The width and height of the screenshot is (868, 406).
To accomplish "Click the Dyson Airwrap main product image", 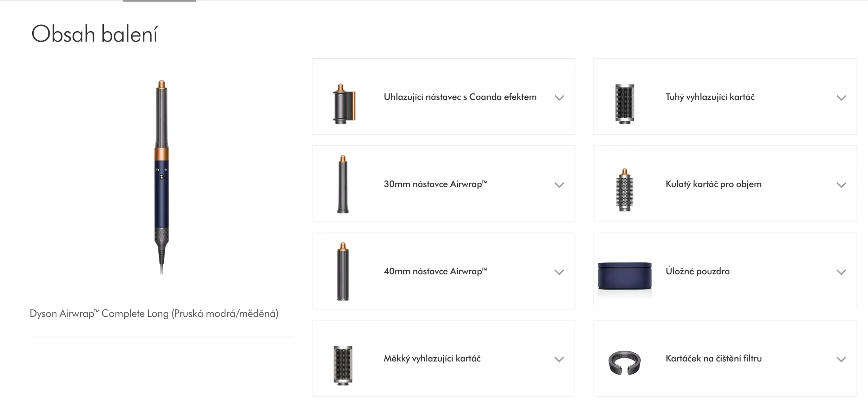I will (162, 176).
